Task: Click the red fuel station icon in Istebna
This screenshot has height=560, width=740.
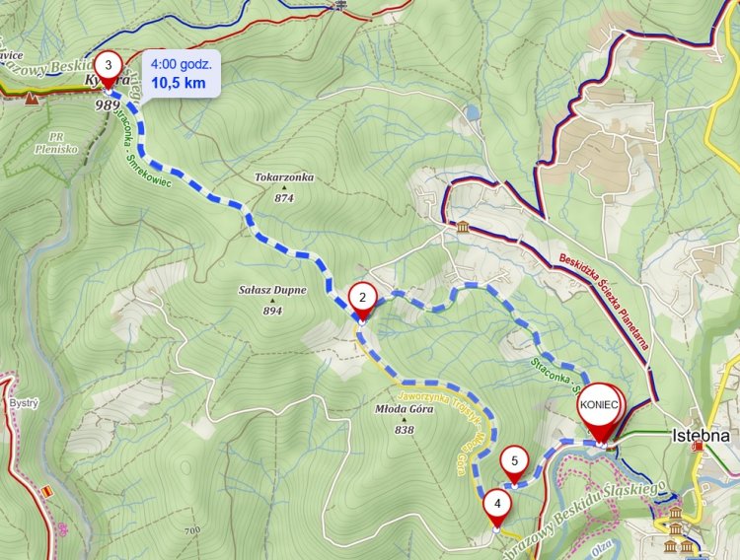Action: coord(698,446)
